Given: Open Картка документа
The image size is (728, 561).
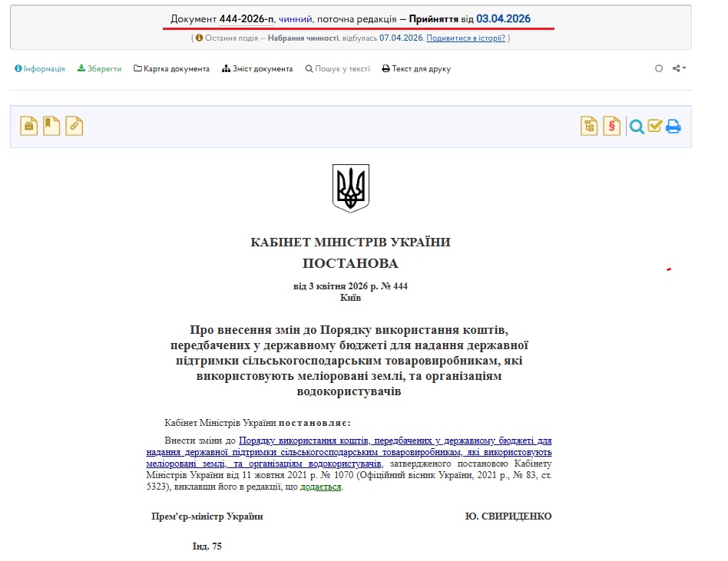Looking at the screenshot, I should pos(172,68).
